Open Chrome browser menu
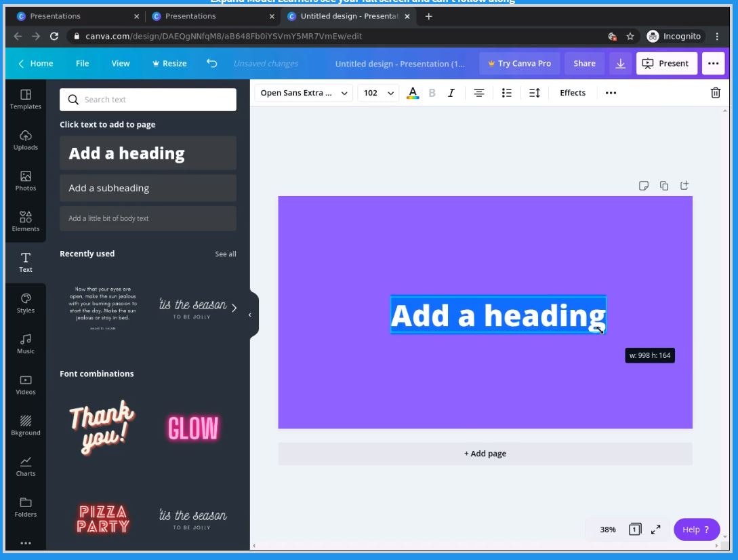This screenshot has width=738, height=560. 717,36
